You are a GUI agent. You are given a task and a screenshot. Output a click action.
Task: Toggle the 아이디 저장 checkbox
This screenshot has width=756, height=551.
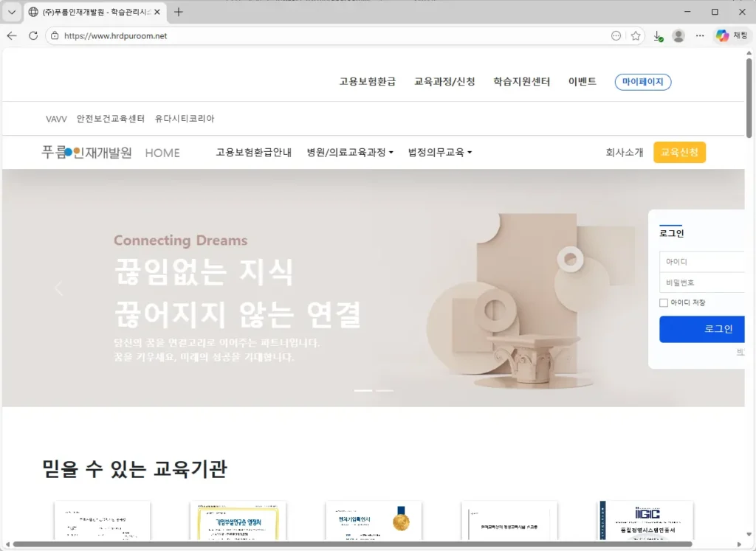tap(664, 302)
